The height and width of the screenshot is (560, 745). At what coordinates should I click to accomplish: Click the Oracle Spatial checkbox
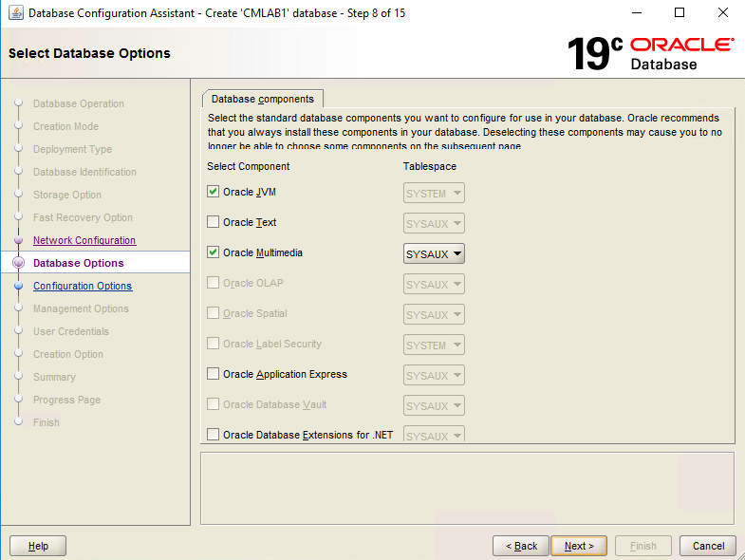click(213, 313)
